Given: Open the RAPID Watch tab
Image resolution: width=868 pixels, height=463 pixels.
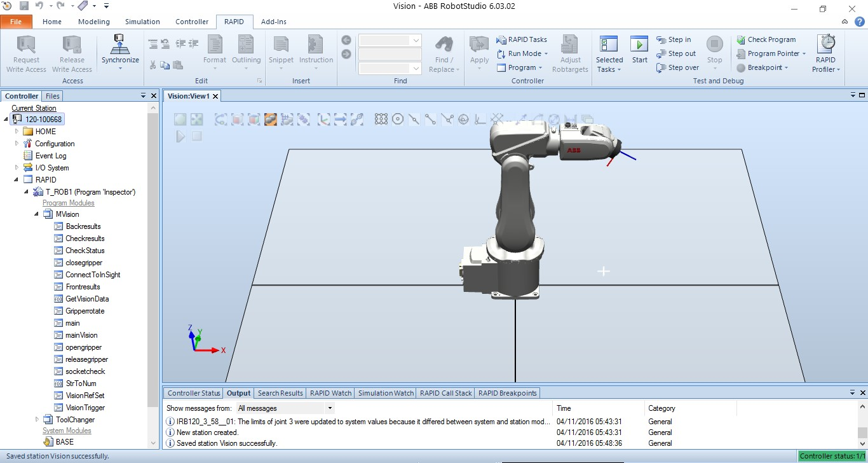Looking at the screenshot, I should click(330, 393).
